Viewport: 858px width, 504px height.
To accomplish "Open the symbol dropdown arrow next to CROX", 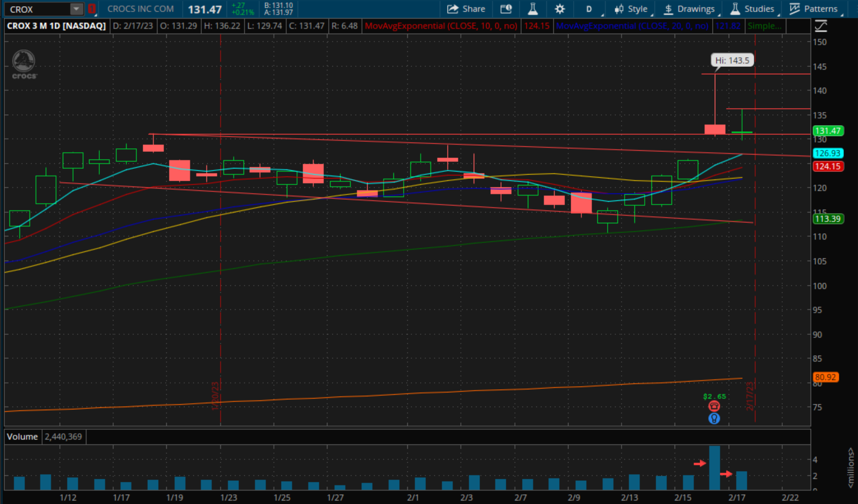I will (x=76, y=9).
